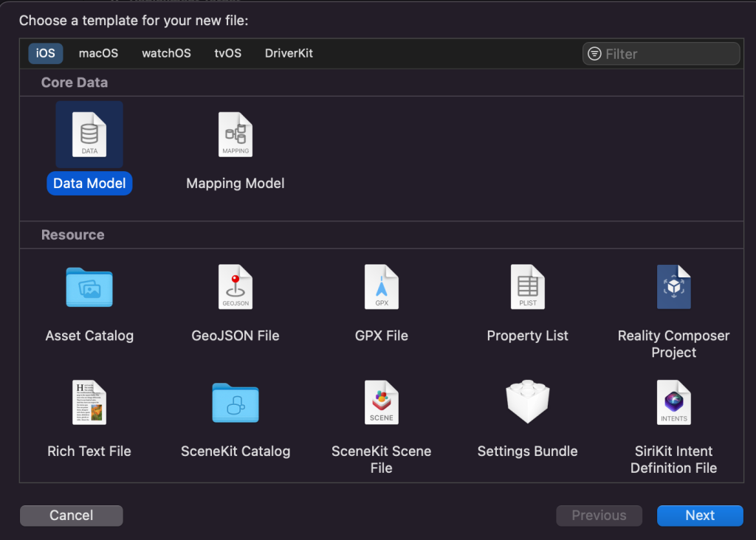Click the Next button

699,516
